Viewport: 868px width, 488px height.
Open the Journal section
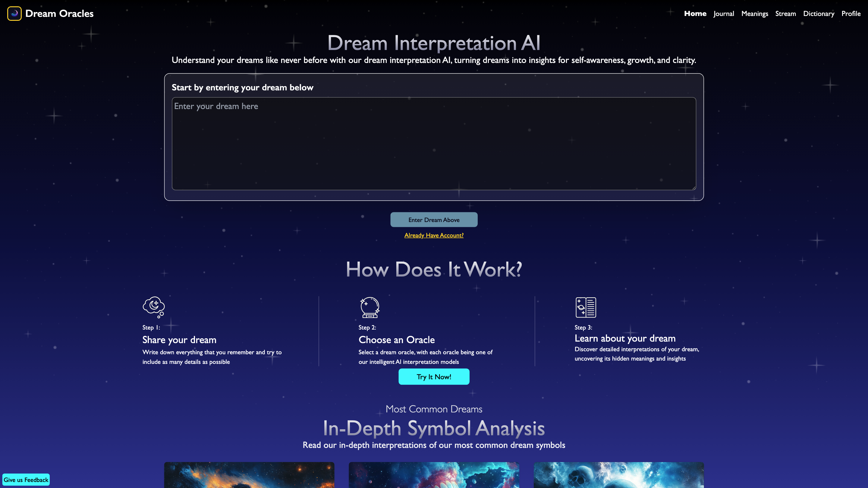[723, 14]
